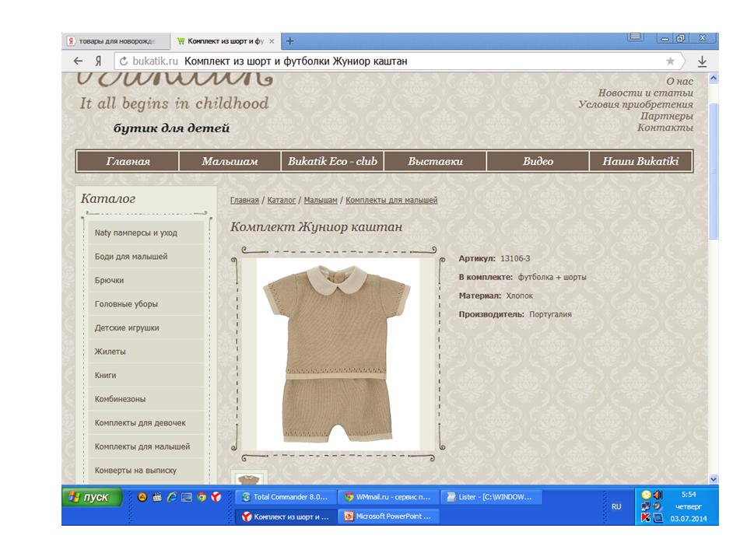Select 'Жилеты' catalog category
This screenshot has width=747, height=560.
[x=146, y=352]
